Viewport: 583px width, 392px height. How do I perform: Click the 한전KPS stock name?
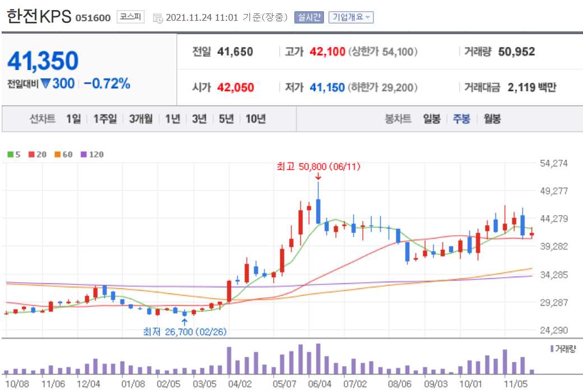click(39, 16)
